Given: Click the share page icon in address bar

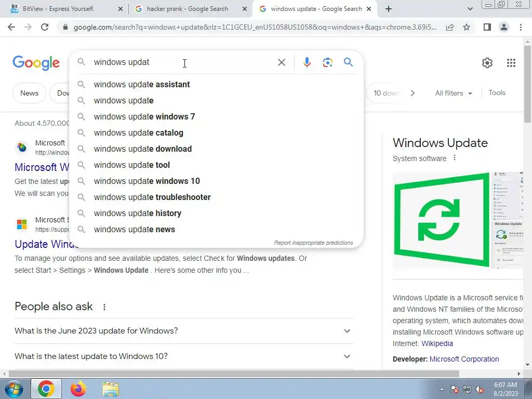Looking at the screenshot, I should tap(450, 27).
